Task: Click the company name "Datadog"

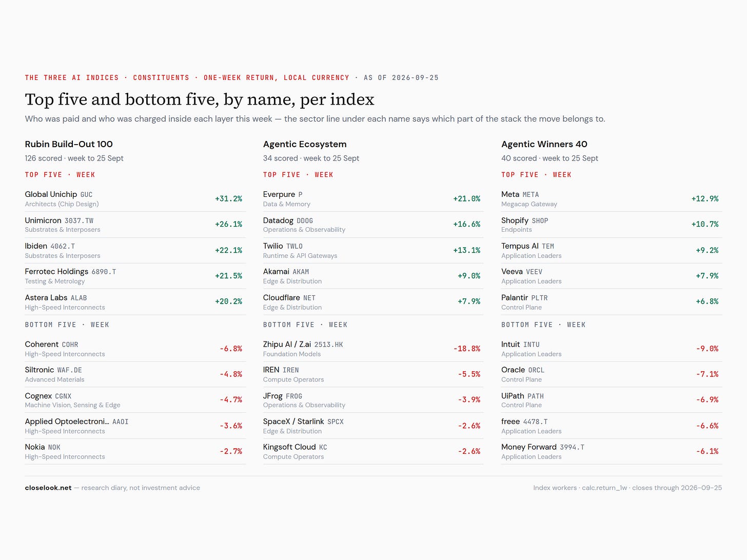Action: point(278,221)
